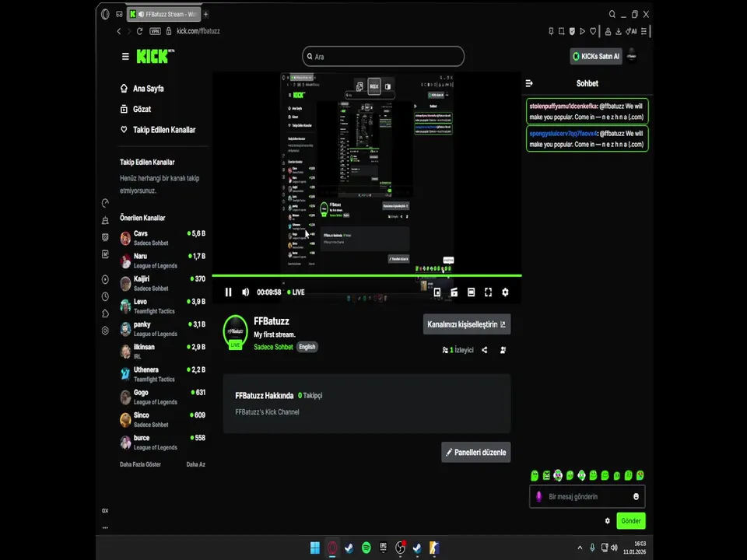Go back in browser history
Viewport: 747px width, 560px height.
pyautogui.click(x=118, y=31)
